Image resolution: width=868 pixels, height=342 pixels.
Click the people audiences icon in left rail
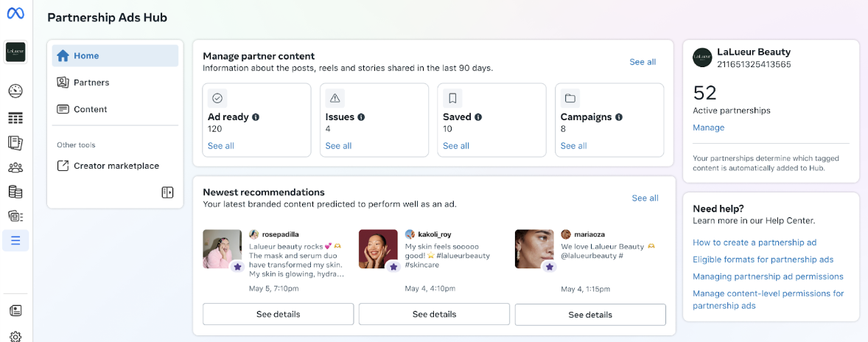coord(15,167)
